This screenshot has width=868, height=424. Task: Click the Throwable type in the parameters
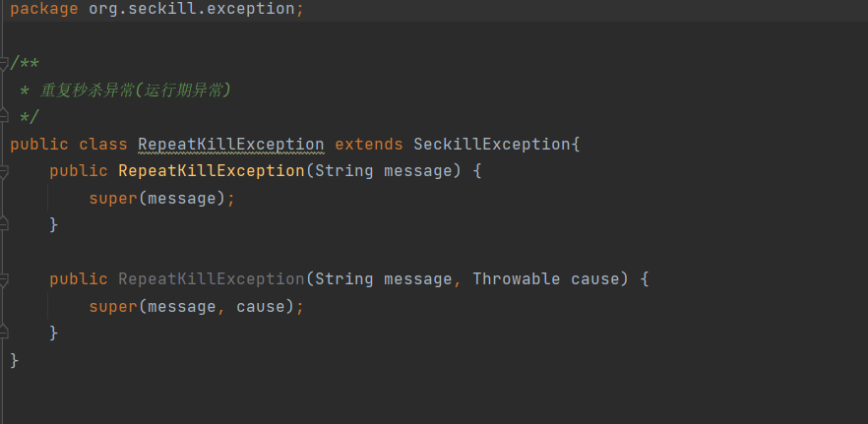[517, 279]
